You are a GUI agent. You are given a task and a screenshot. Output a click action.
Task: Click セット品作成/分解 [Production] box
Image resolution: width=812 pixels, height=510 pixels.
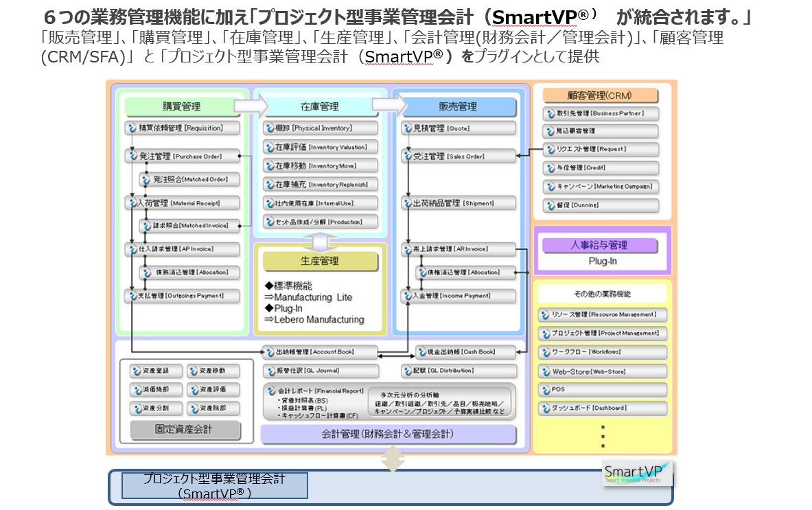(320, 222)
